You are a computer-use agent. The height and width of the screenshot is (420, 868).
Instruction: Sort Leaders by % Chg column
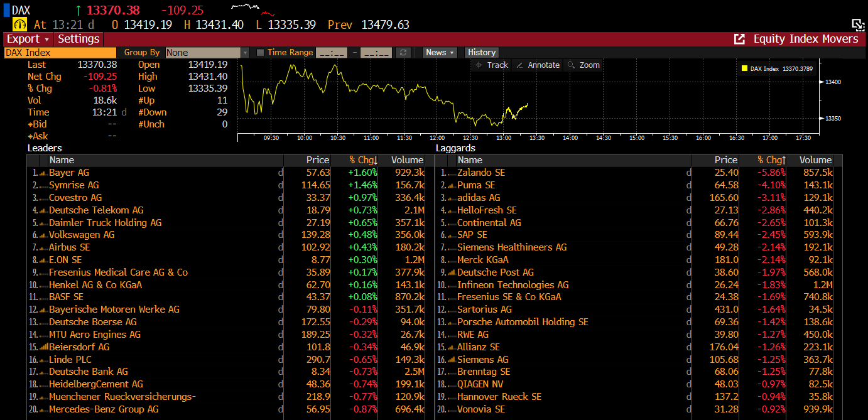[x=363, y=160]
